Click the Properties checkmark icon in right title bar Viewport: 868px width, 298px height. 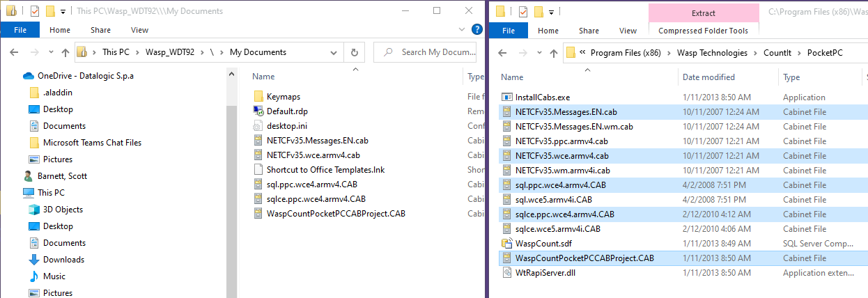523,11
